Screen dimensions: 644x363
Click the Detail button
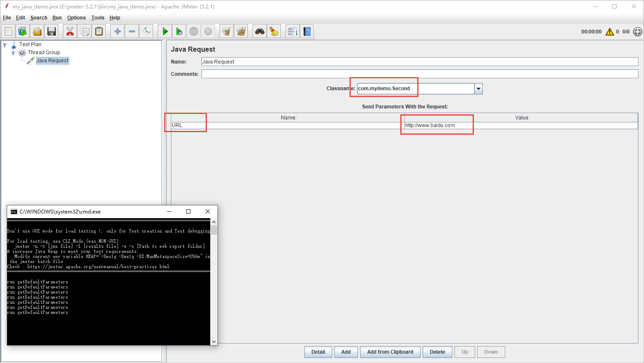pos(318,352)
